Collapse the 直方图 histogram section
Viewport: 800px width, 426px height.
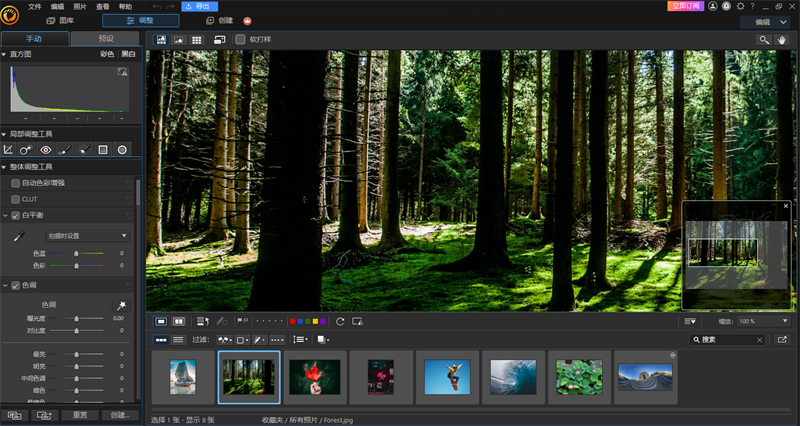pyautogui.click(x=4, y=53)
